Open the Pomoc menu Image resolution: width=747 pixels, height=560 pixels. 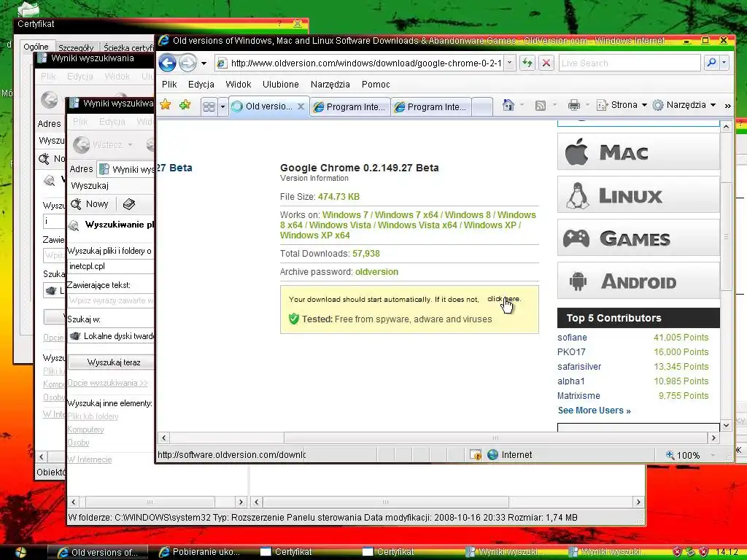pos(376,85)
